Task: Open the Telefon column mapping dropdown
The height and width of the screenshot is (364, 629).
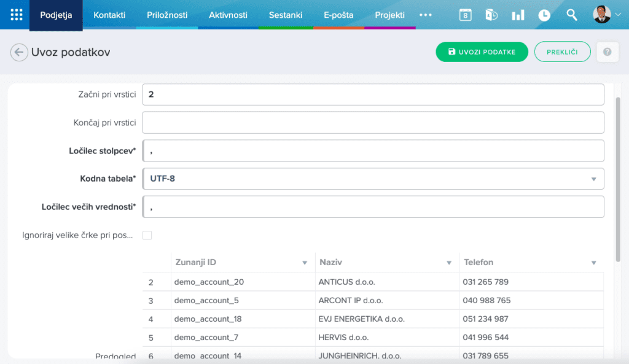Action: coord(593,263)
